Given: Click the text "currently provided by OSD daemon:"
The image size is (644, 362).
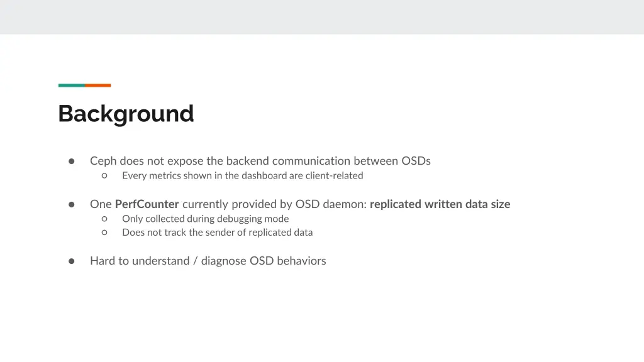Looking at the screenshot, I should [274, 204].
